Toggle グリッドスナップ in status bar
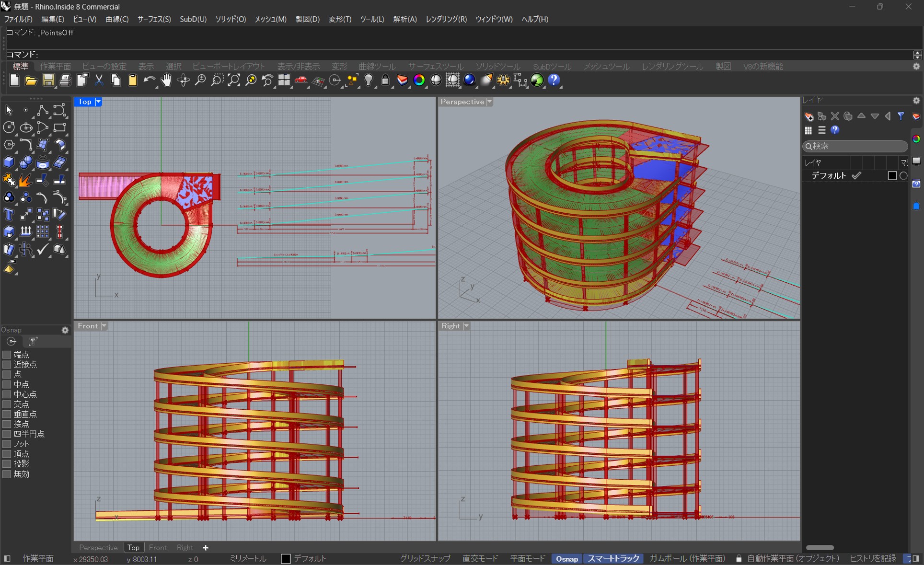 click(x=425, y=559)
